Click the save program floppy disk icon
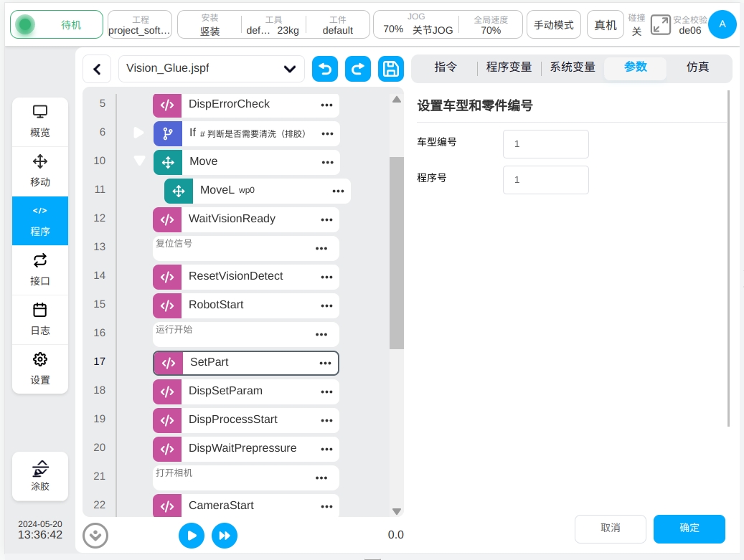The height and width of the screenshot is (560, 744). (390, 69)
